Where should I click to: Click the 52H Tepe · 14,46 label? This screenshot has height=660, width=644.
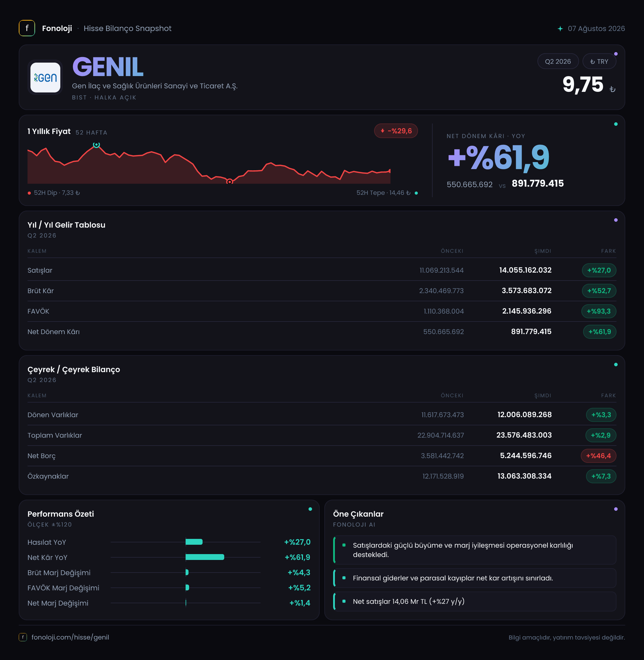[x=383, y=193]
